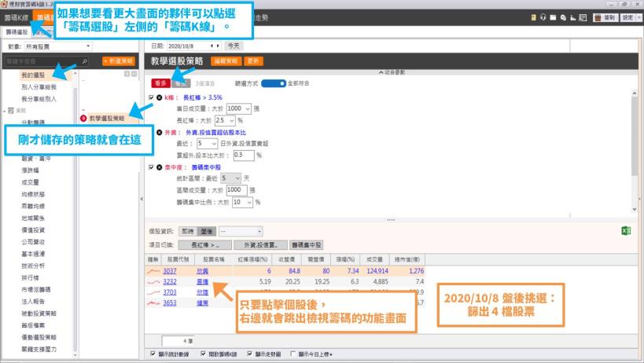
Task: Click the white window icon in top toolbar
Action: click(x=553, y=17)
